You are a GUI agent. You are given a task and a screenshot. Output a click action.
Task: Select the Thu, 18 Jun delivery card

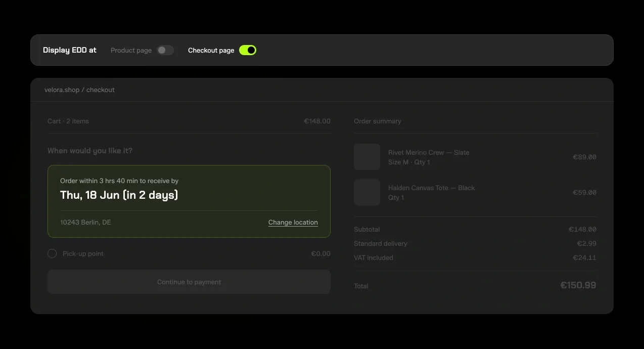point(189,201)
